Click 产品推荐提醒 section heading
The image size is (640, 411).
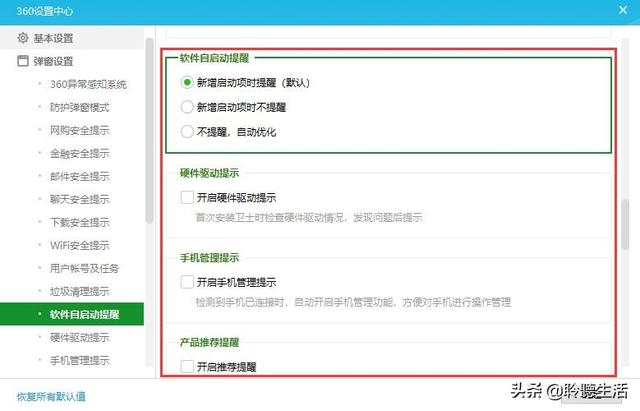pyautogui.click(x=209, y=342)
